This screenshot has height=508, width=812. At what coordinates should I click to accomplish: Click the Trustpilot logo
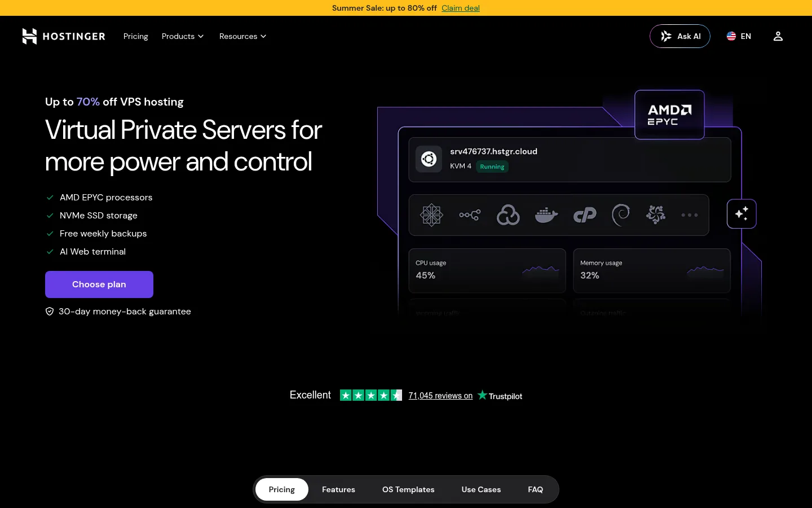pyautogui.click(x=500, y=396)
